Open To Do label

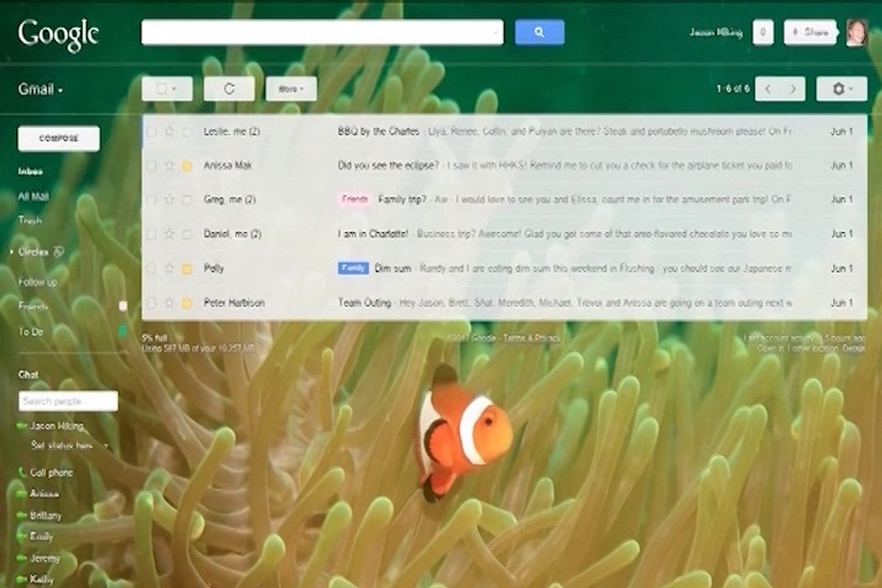[x=30, y=332]
